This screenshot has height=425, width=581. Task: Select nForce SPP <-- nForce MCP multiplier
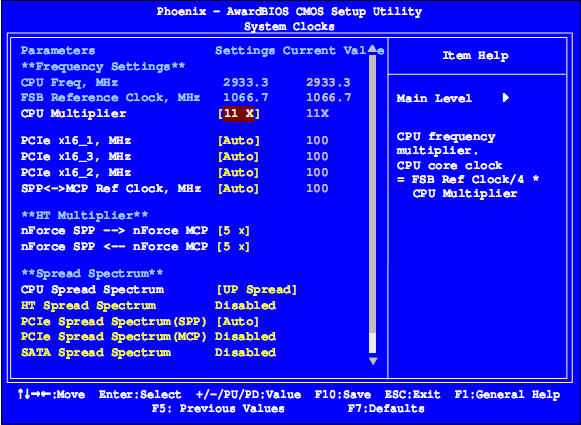pos(234,247)
